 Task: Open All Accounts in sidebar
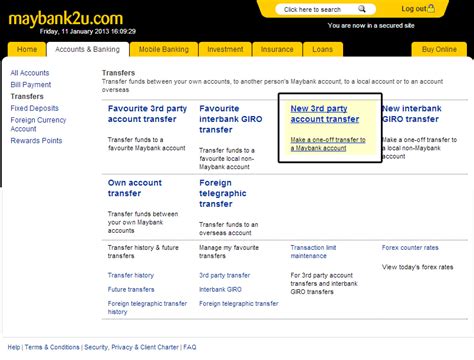pos(30,73)
